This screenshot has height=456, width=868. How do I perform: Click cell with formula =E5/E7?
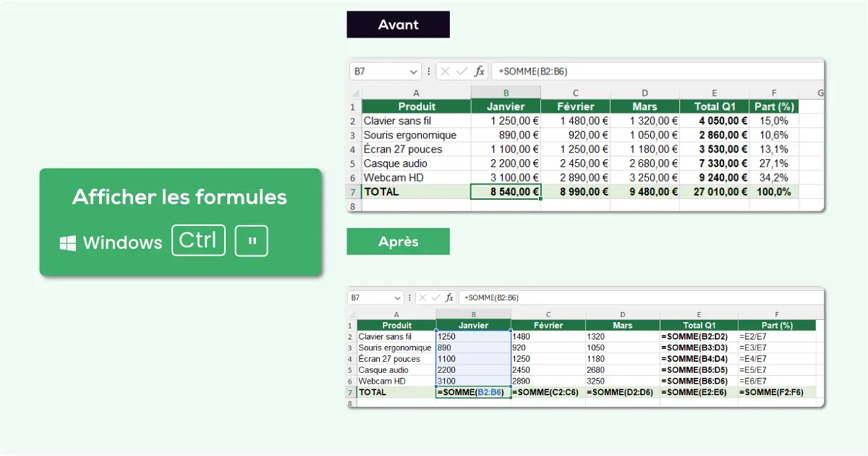point(776,370)
